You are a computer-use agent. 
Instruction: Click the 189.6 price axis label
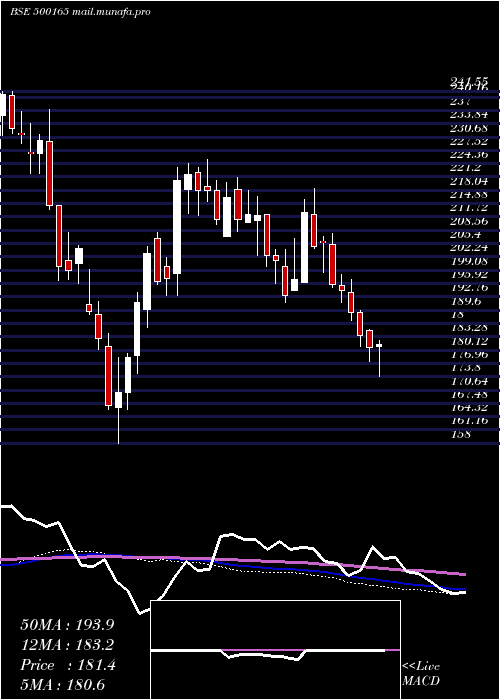465,301
